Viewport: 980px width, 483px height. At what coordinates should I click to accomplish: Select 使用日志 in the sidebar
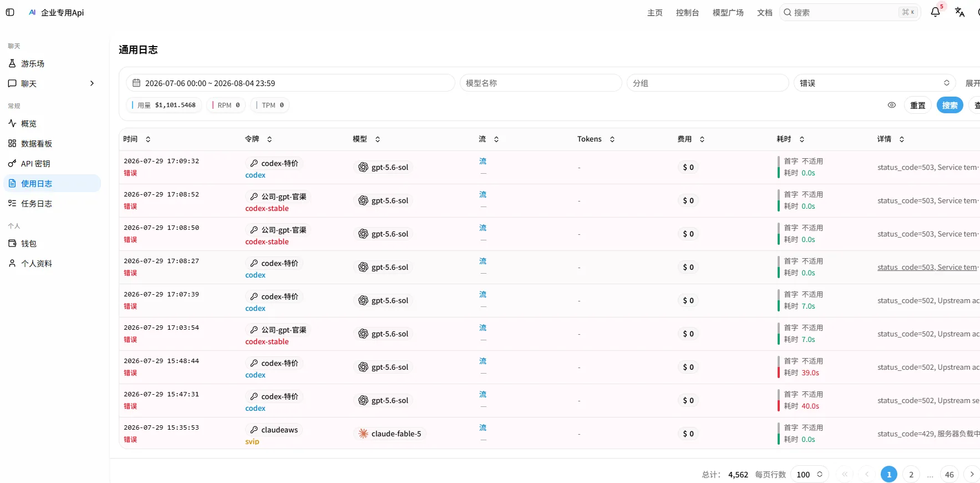click(x=52, y=184)
